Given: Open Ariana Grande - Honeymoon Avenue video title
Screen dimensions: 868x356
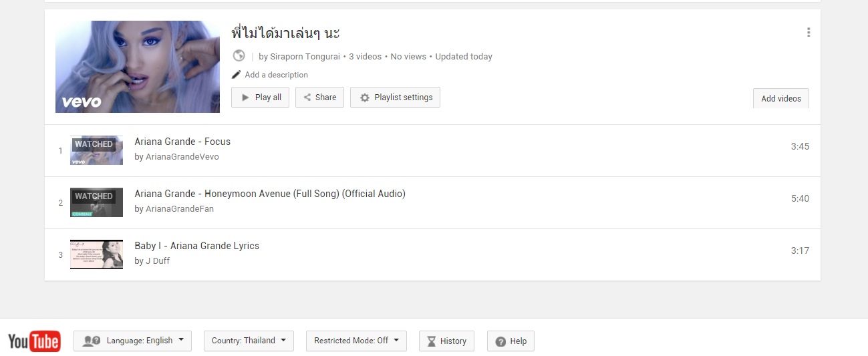Looking at the screenshot, I should tap(270, 194).
